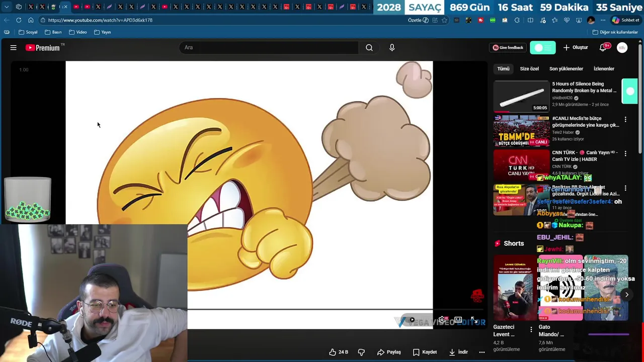This screenshot has height=362, width=644.
Task: Reload the page in the browser
Action: 19,20
